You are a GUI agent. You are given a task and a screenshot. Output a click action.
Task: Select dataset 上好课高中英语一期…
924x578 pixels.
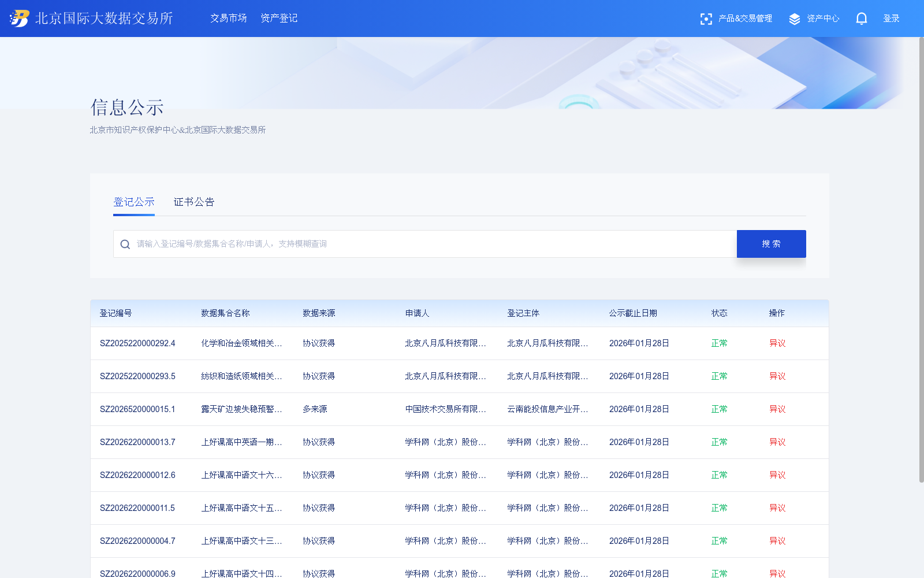[241, 442]
